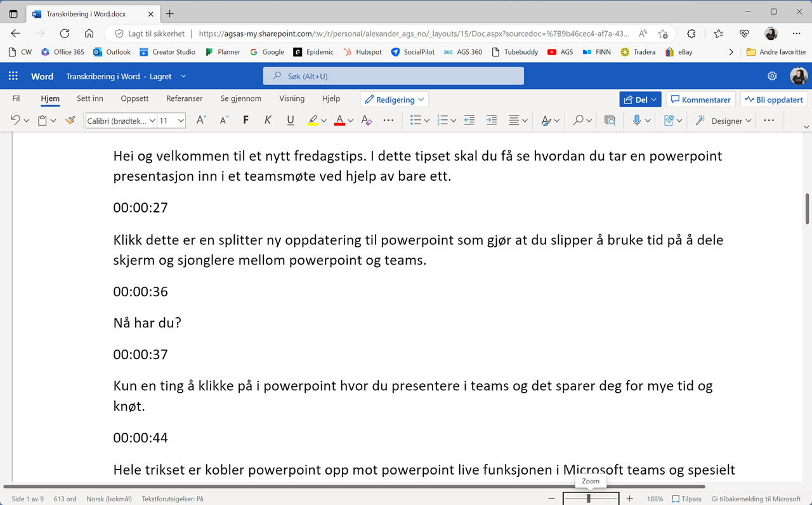Increase indent of the paragraph
The width and height of the screenshot is (812, 505).
[491, 120]
